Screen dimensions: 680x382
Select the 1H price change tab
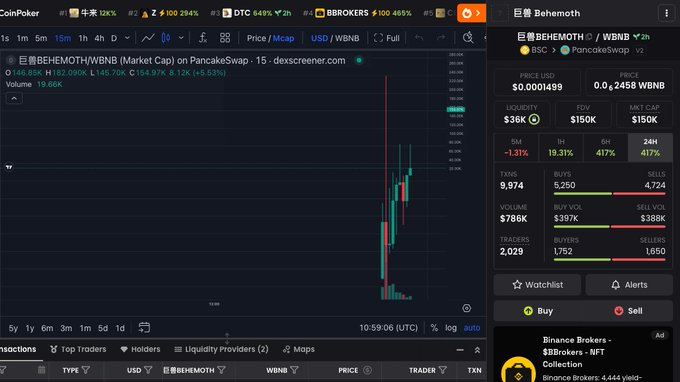(561, 147)
